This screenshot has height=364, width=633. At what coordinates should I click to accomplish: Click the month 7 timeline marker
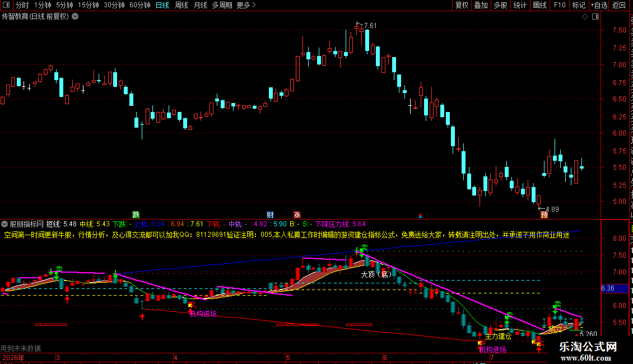(x=492, y=357)
